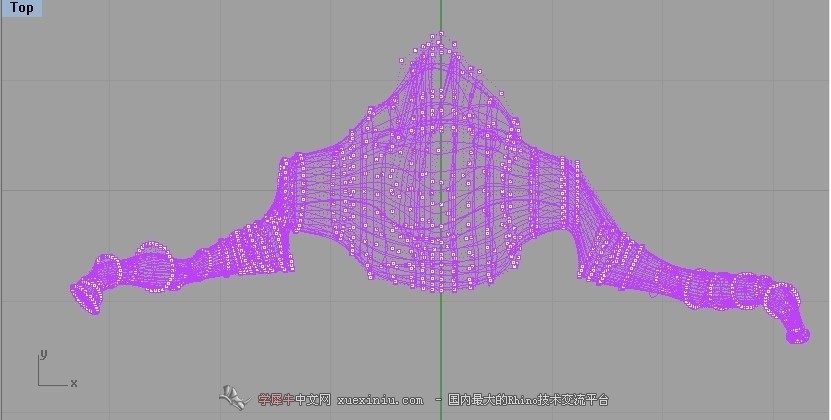Select the topmost control point of purple surface
This screenshot has width=831, height=420.
(440, 34)
